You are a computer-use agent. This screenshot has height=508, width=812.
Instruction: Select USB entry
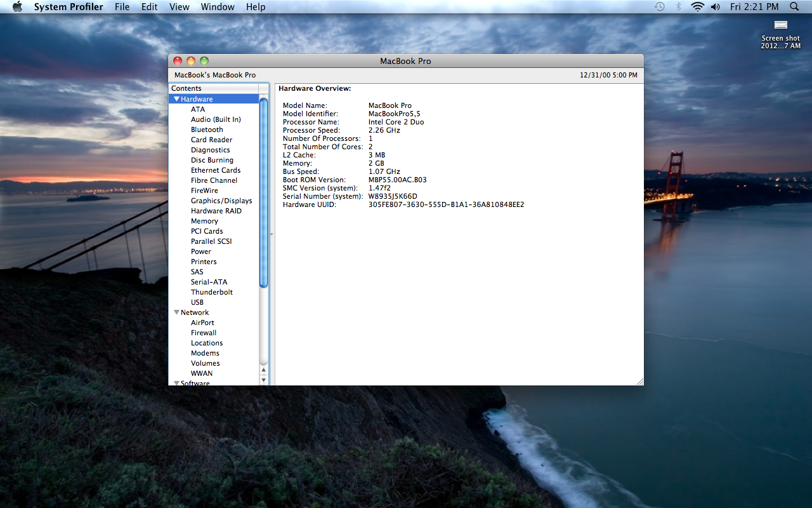coord(197,302)
